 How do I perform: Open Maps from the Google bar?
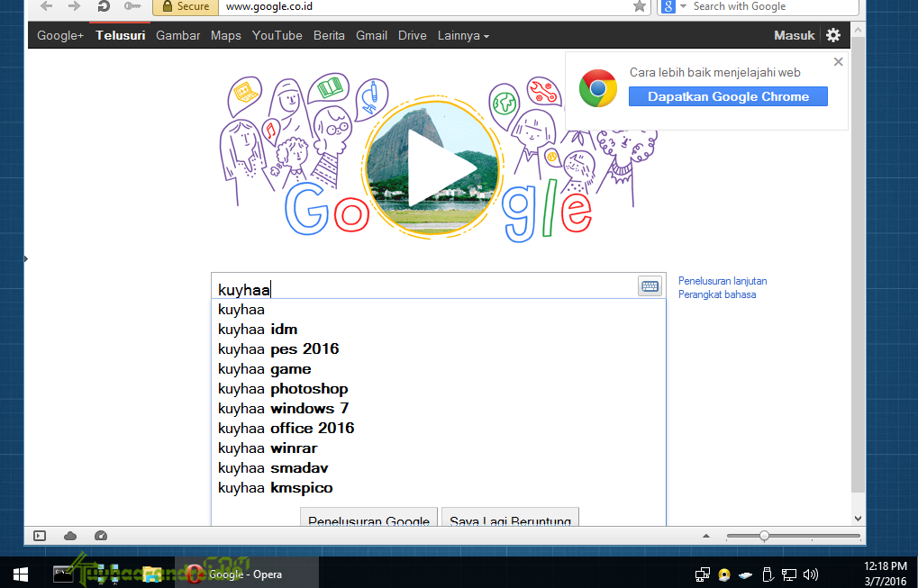[226, 35]
